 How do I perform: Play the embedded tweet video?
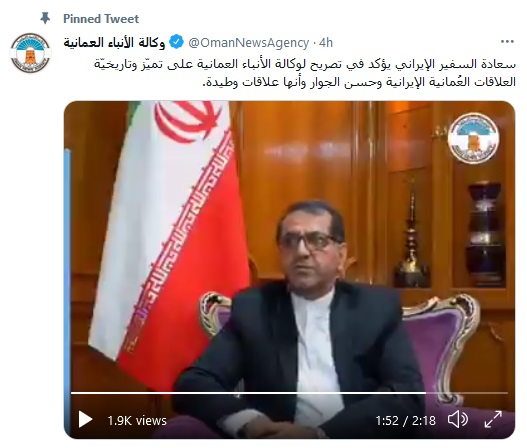85,420
